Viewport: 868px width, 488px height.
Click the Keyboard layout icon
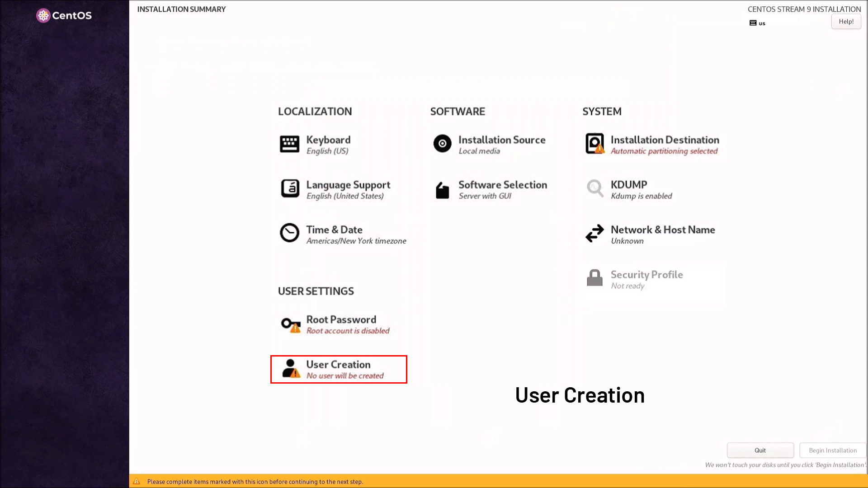tap(289, 144)
